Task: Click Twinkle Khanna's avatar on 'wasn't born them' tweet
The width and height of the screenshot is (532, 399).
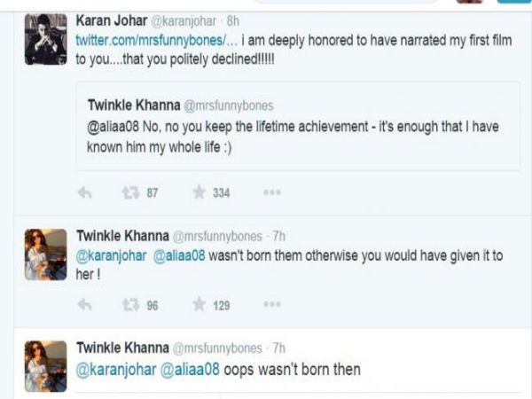Action: (45, 254)
